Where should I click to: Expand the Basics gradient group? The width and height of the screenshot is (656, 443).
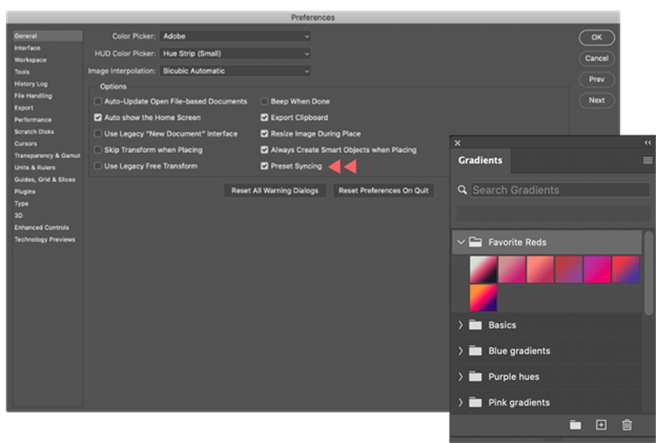460,325
